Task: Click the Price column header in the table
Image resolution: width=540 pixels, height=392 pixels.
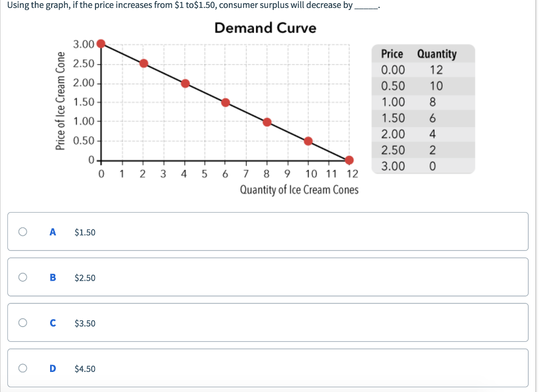Action: 391,54
